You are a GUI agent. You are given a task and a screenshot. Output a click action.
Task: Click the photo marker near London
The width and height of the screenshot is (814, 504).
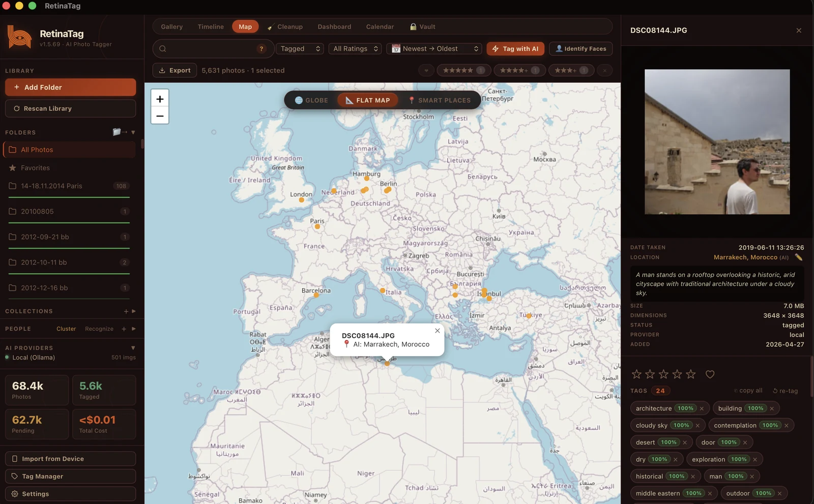click(302, 200)
